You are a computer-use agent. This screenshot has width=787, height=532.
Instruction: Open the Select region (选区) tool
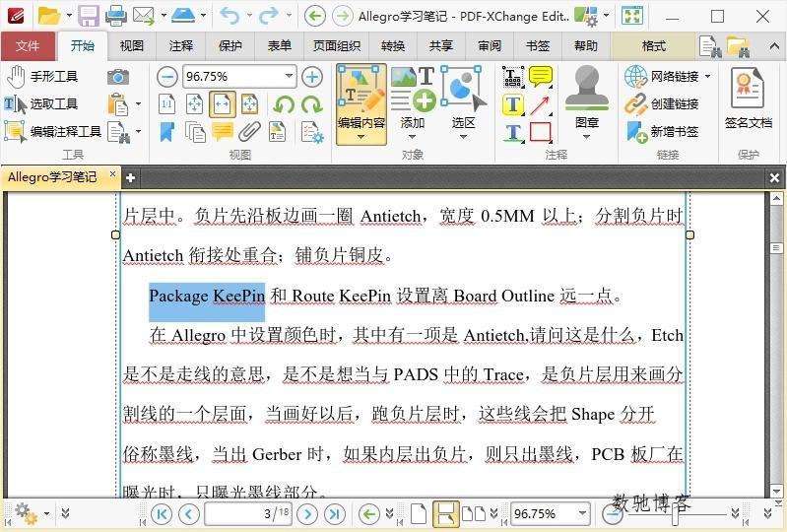(463, 103)
